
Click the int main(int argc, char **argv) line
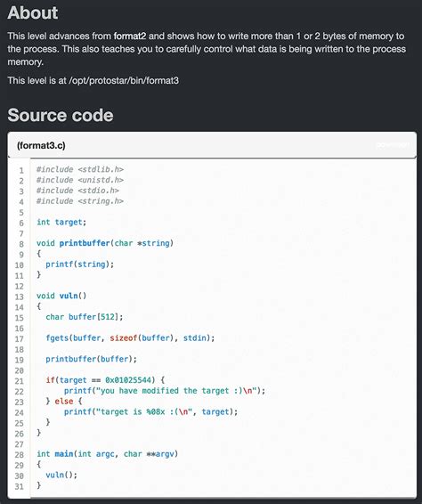click(x=108, y=454)
